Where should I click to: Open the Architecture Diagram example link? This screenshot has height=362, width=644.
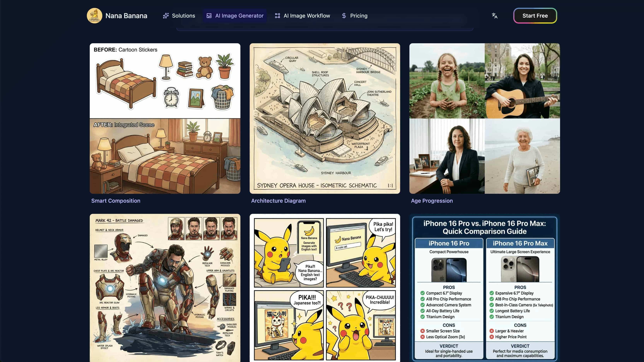(278, 201)
